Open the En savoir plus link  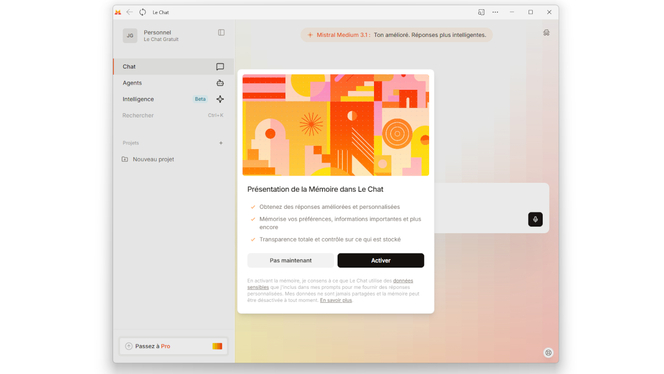[x=336, y=300]
